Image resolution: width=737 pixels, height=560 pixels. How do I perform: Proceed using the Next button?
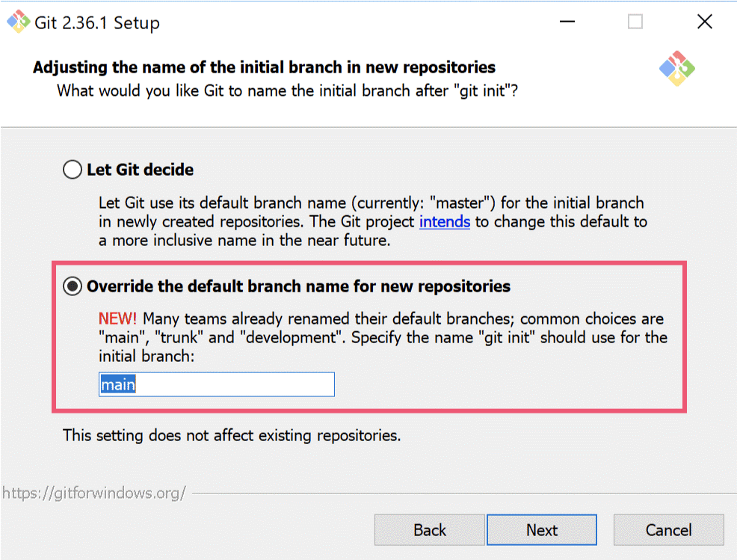pos(541,529)
